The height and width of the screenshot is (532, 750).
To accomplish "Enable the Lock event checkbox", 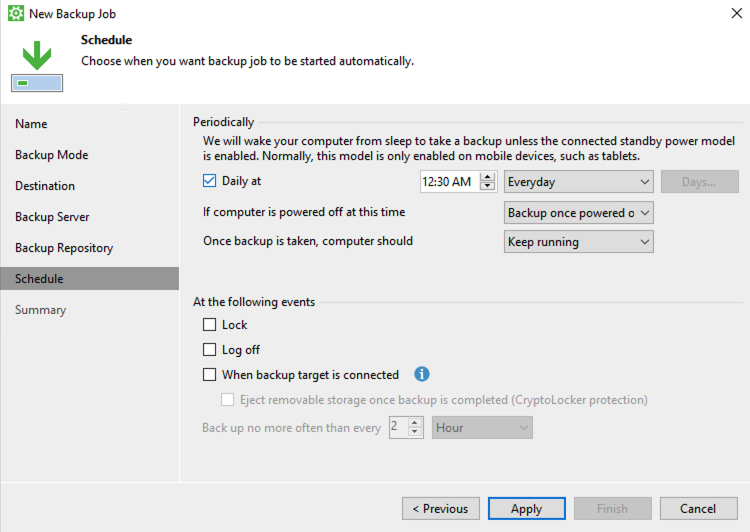I will (x=210, y=325).
